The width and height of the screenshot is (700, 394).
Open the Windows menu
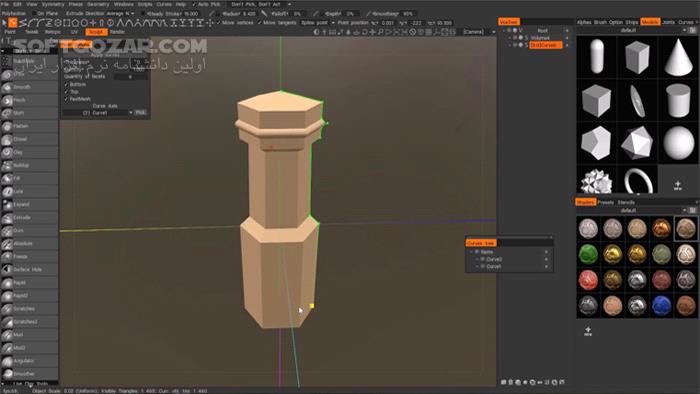click(x=124, y=4)
